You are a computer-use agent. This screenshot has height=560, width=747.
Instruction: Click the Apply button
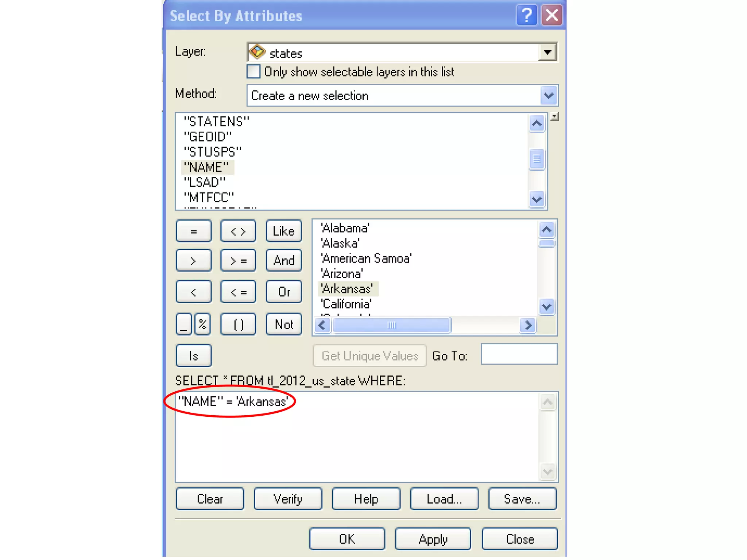coord(433,539)
